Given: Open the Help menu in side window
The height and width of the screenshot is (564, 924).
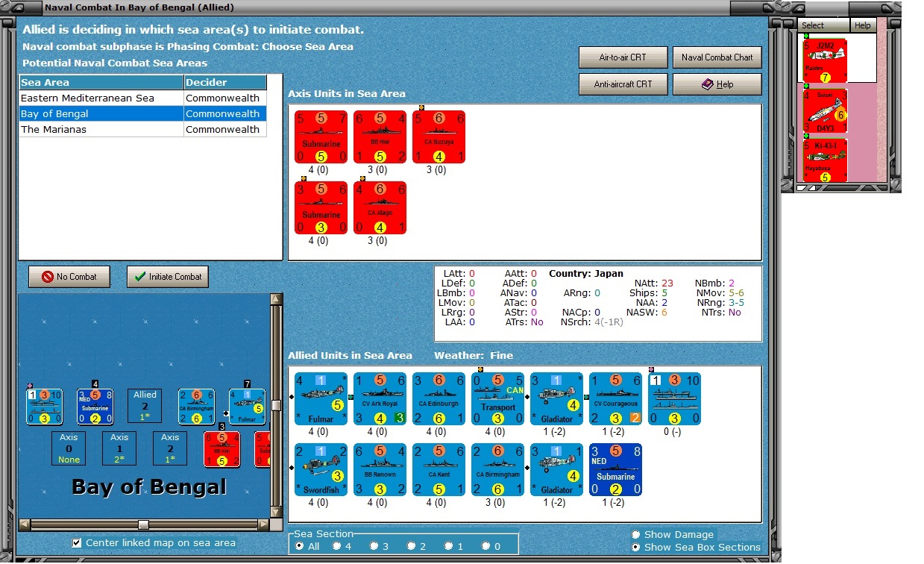Looking at the screenshot, I should click(x=862, y=25).
